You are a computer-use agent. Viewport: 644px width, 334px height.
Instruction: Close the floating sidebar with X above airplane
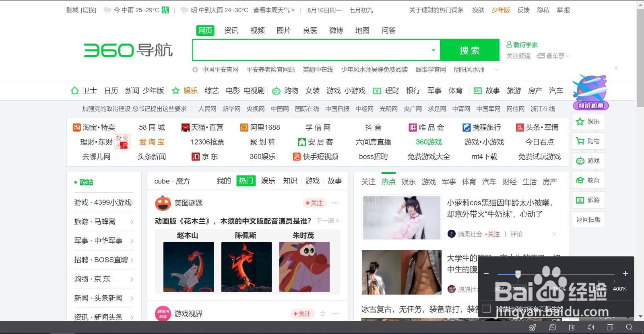click(616, 68)
